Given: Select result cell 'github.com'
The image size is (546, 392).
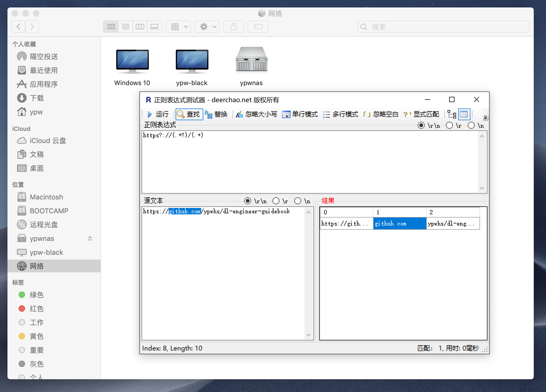Looking at the screenshot, I should point(400,224).
